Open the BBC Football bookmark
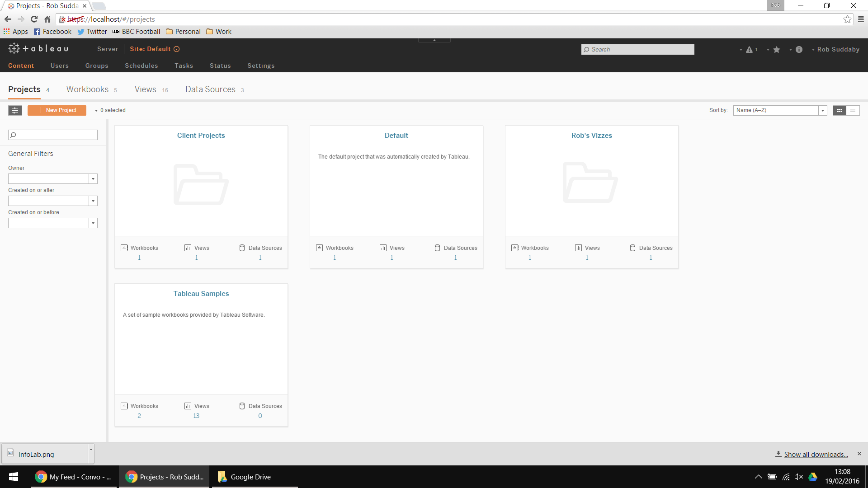 136,32
